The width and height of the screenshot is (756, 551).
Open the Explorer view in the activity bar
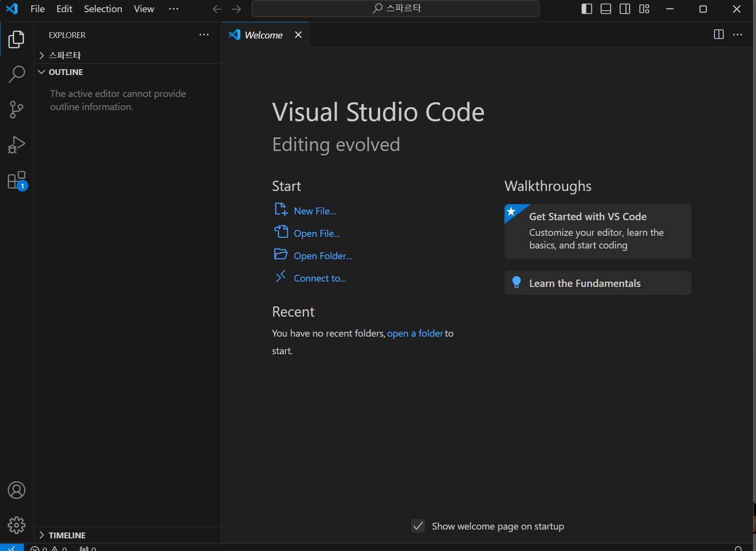coord(17,39)
